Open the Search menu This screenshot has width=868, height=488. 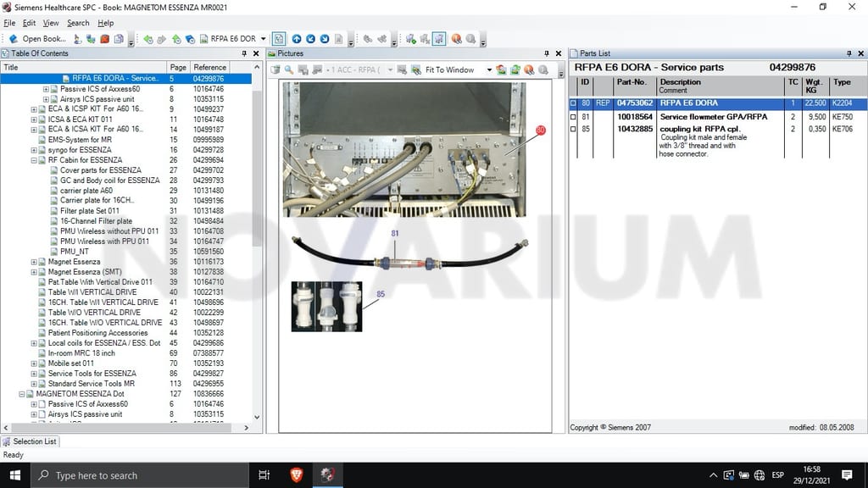[x=78, y=23]
